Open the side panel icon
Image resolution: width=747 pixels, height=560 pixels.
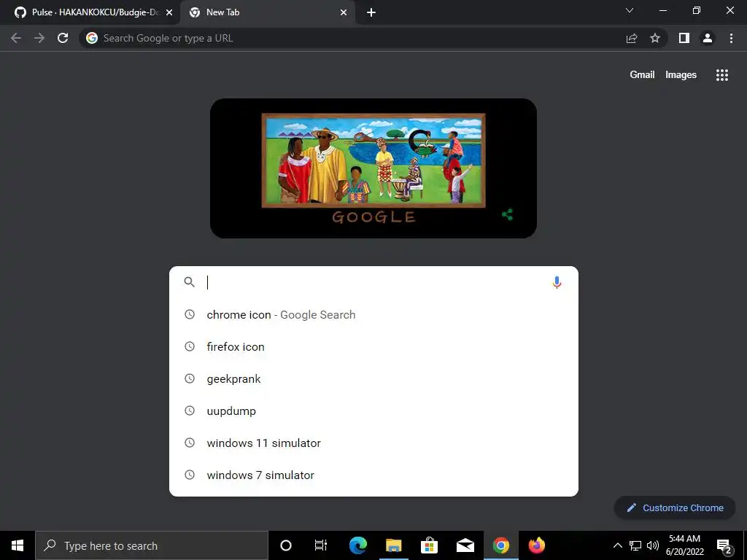click(684, 38)
